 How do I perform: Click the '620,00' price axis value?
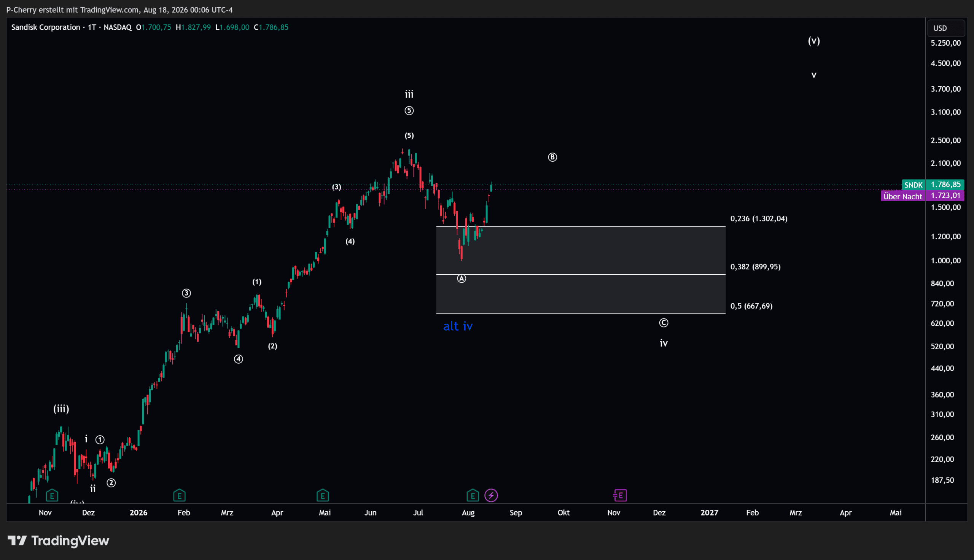click(942, 323)
